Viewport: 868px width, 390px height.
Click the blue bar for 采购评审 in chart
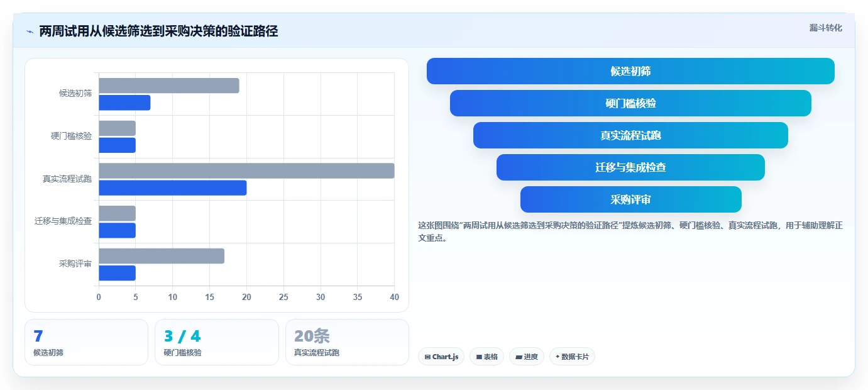[117, 273]
